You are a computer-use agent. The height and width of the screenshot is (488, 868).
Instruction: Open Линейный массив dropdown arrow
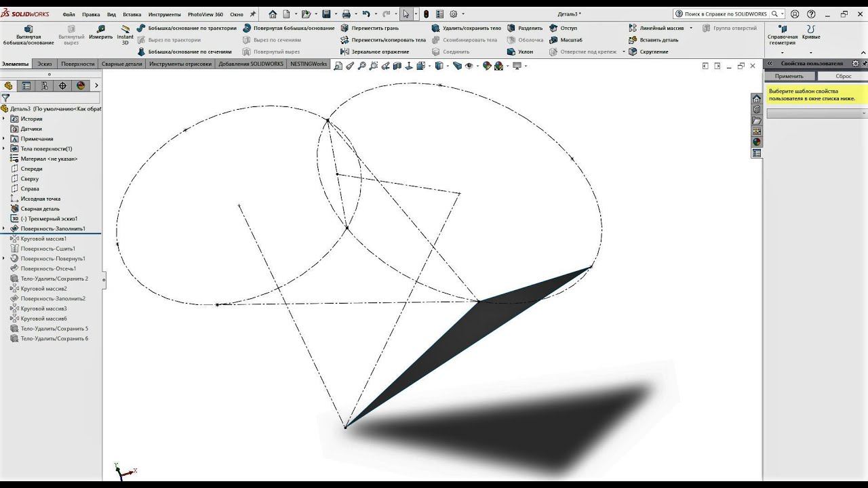(x=691, y=28)
